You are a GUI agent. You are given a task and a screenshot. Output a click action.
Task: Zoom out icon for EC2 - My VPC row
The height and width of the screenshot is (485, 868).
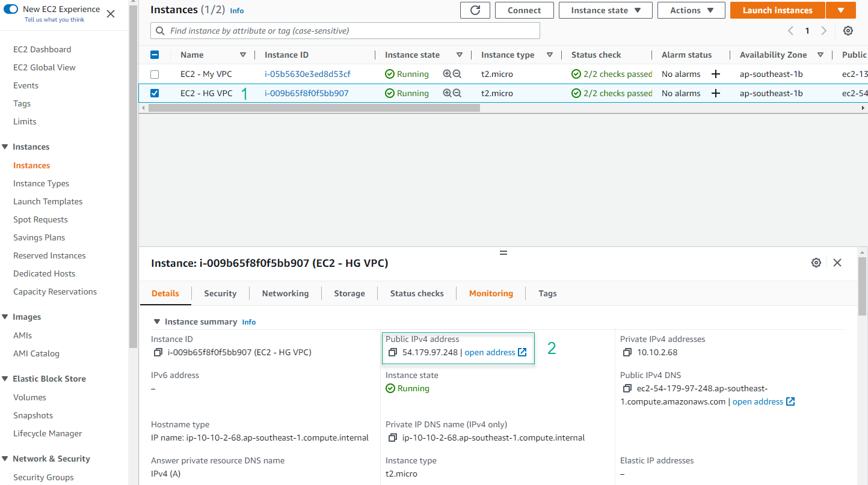click(457, 74)
